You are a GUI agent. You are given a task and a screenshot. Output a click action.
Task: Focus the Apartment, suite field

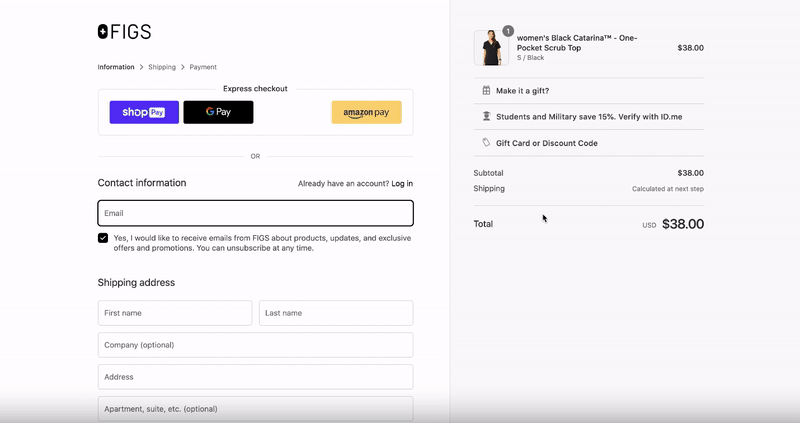[255, 409]
